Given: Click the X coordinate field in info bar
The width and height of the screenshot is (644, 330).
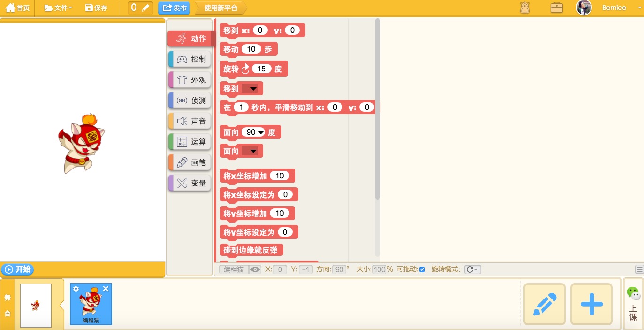Looking at the screenshot, I should [x=280, y=269].
